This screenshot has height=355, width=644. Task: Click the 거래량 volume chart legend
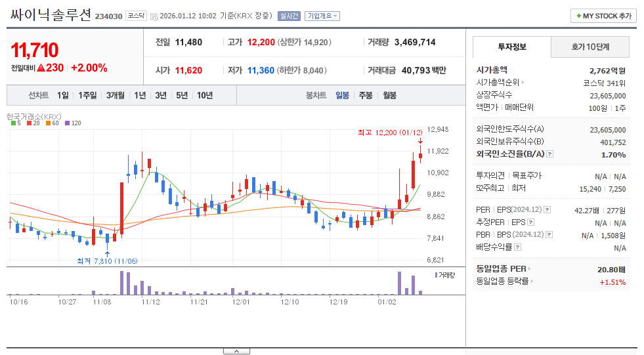445,275
